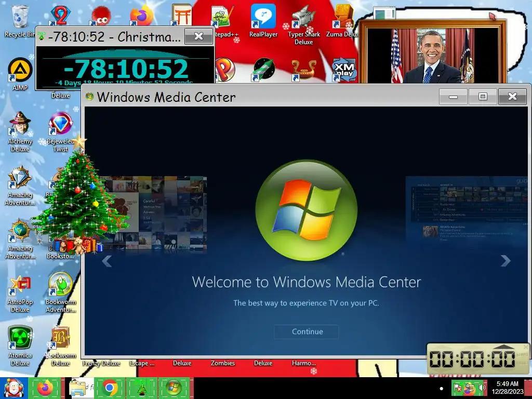Open the green rocket game shortcut
The height and width of the screenshot is (399, 532).
click(x=263, y=70)
